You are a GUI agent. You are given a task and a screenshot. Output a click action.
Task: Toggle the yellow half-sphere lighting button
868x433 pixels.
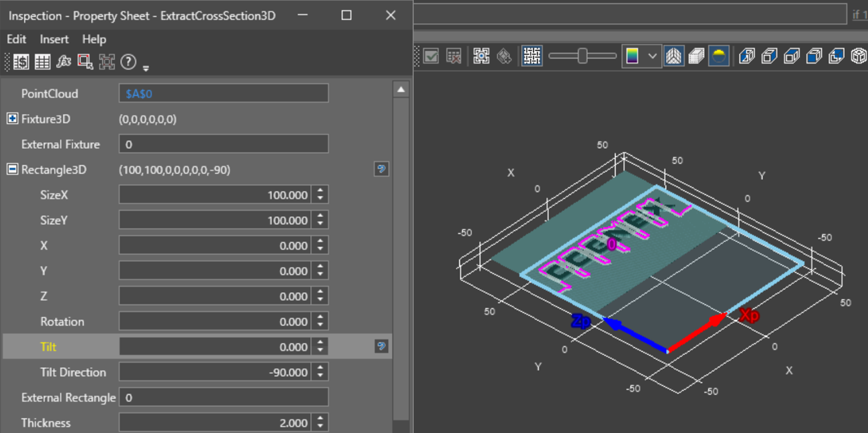pos(719,56)
